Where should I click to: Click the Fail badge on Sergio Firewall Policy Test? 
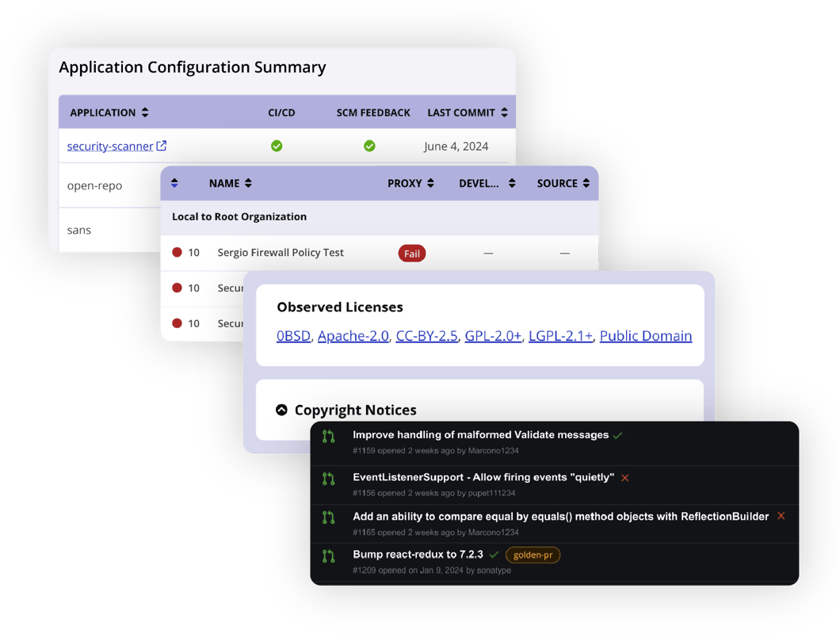pos(411,253)
